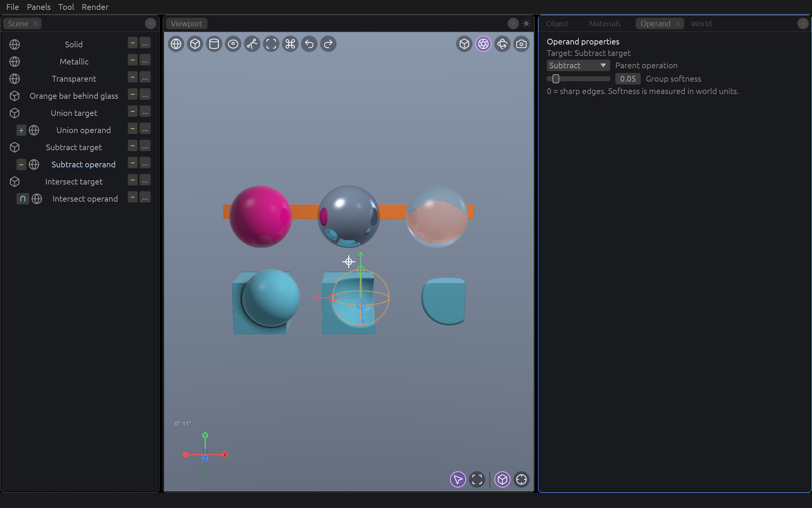Image resolution: width=812 pixels, height=508 pixels.
Task: Toggle visibility button for Solid row
Action: coord(133,43)
